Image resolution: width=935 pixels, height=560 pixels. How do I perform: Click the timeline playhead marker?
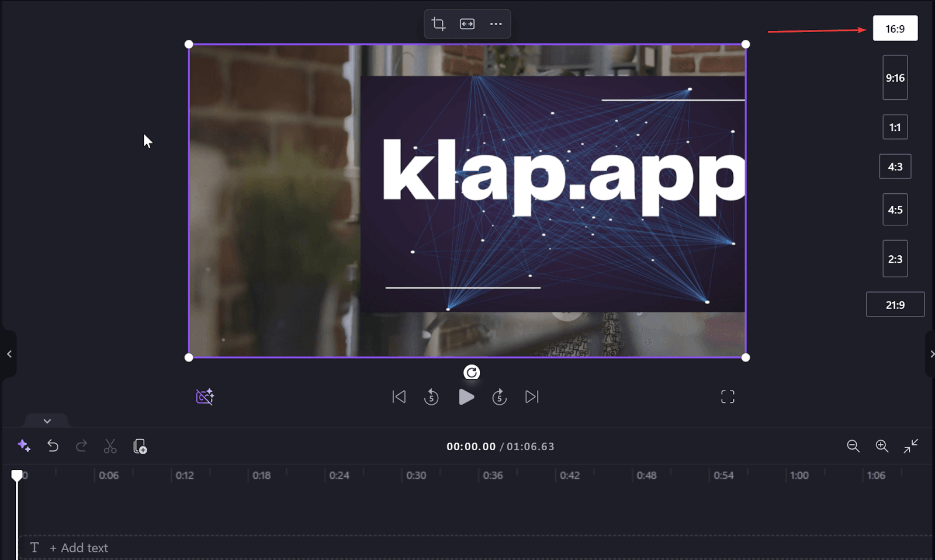point(17,476)
